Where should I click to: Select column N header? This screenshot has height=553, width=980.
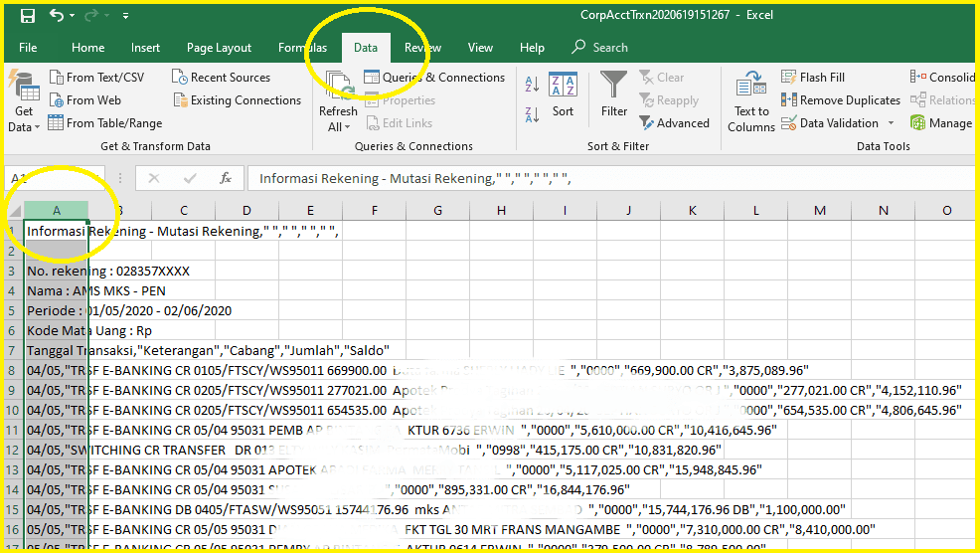pos(884,210)
